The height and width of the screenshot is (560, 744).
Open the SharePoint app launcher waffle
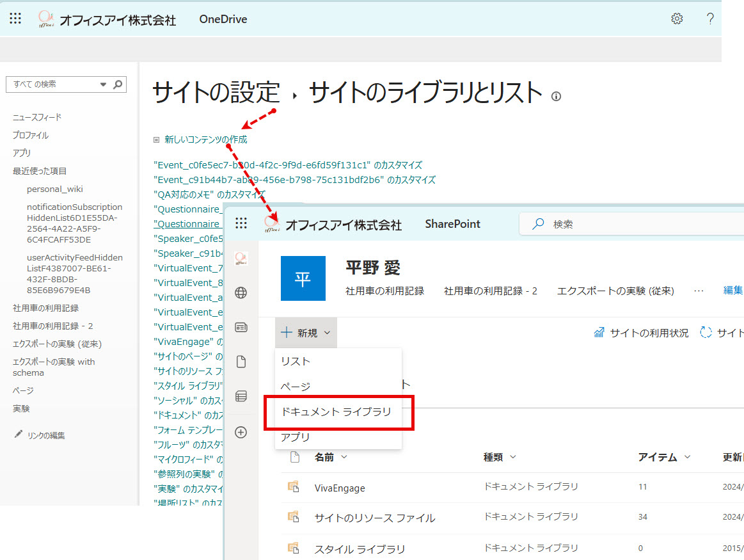(241, 223)
